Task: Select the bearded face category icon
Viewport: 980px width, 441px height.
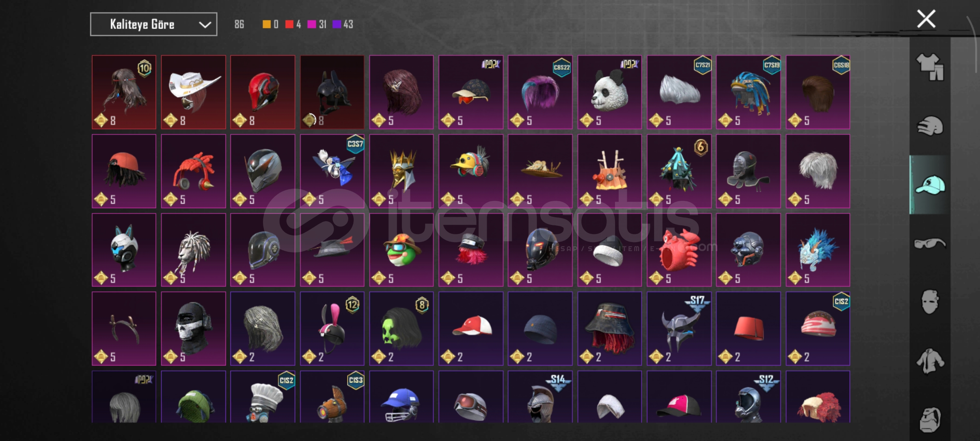Action: pos(930,419)
